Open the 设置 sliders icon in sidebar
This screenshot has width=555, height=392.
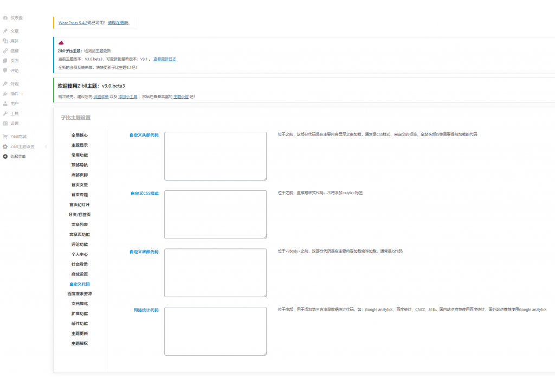coord(5,124)
